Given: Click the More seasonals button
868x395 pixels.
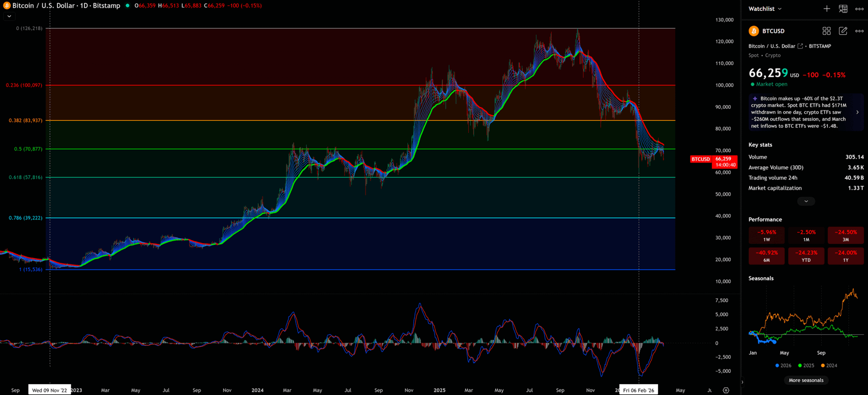Looking at the screenshot, I should pos(806,380).
